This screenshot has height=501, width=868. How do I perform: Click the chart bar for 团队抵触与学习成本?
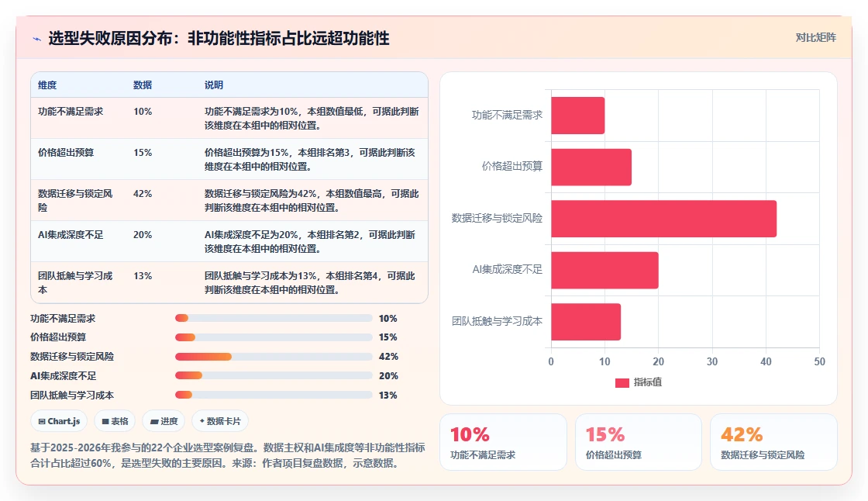pos(586,321)
